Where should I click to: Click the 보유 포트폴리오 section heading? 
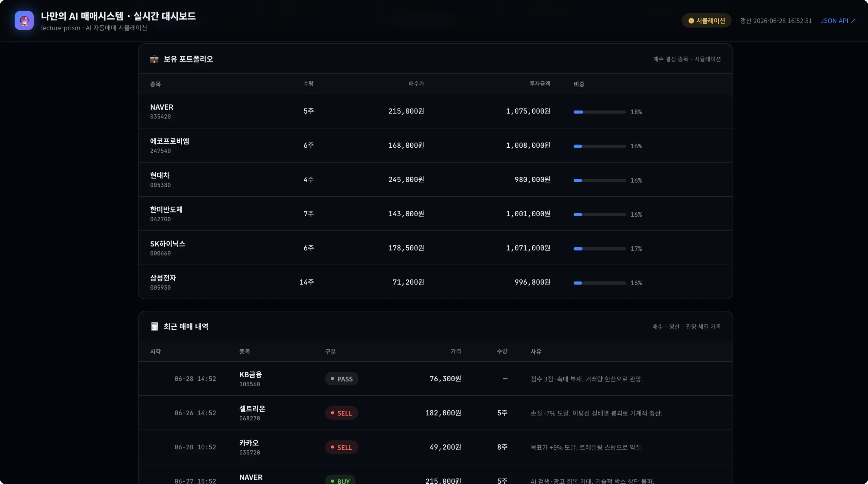coord(188,59)
